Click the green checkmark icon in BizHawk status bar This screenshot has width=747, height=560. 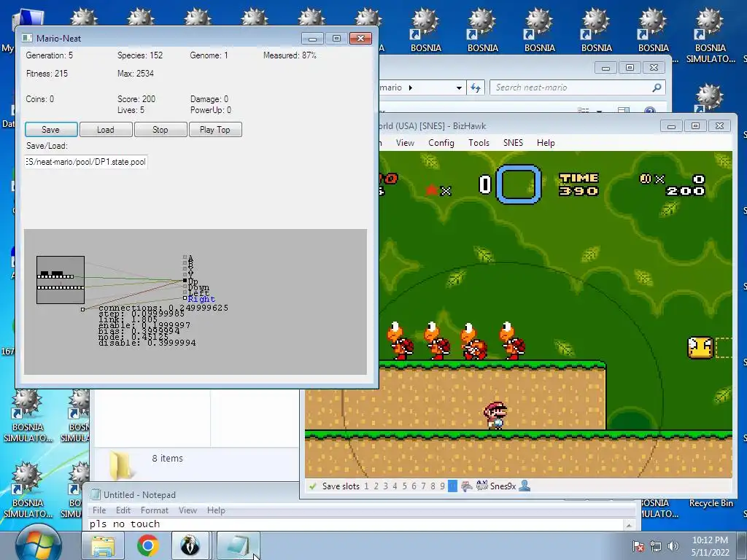tap(312, 486)
